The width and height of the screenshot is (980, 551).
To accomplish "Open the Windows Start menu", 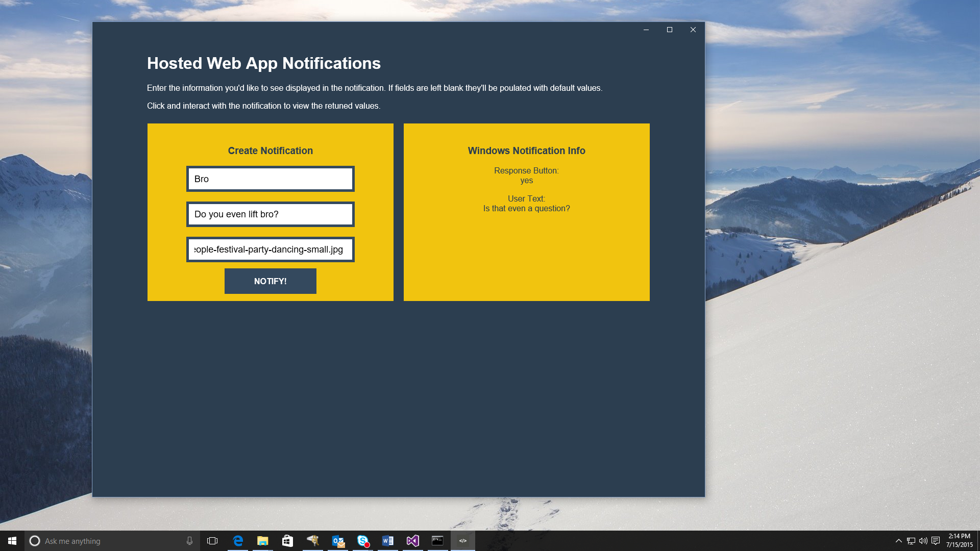I will coord(12,541).
